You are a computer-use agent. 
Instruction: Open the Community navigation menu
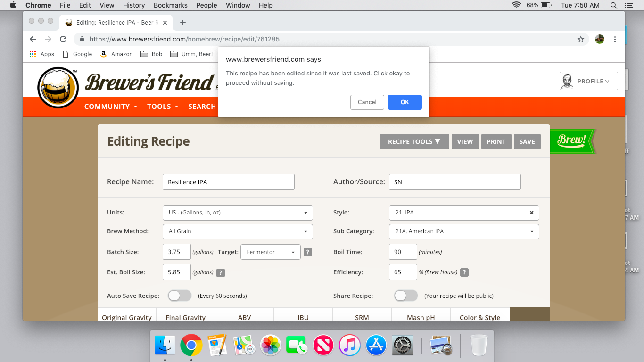[111, 107]
